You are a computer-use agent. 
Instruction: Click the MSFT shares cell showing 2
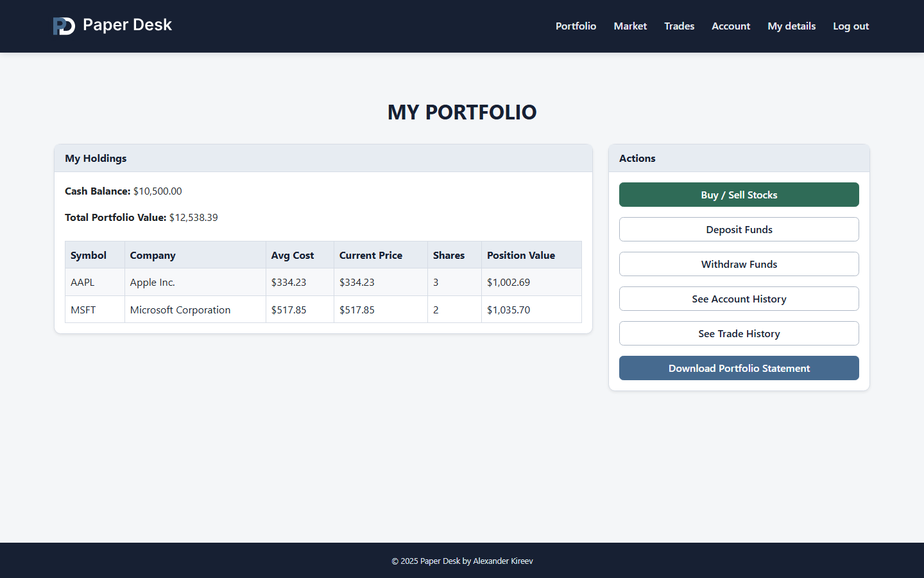(454, 310)
